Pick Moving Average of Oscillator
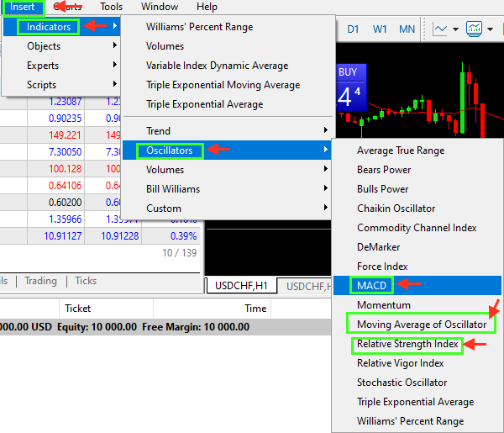 click(421, 325)
